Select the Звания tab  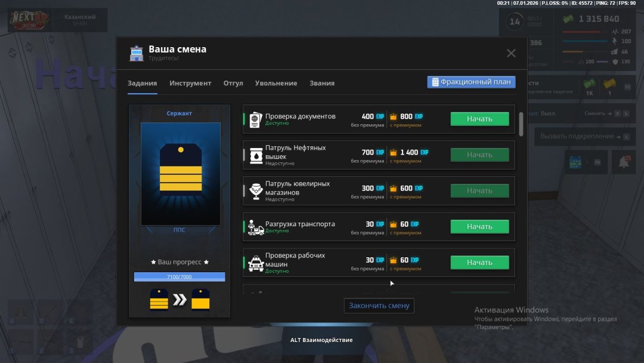[x=322, y=83]
